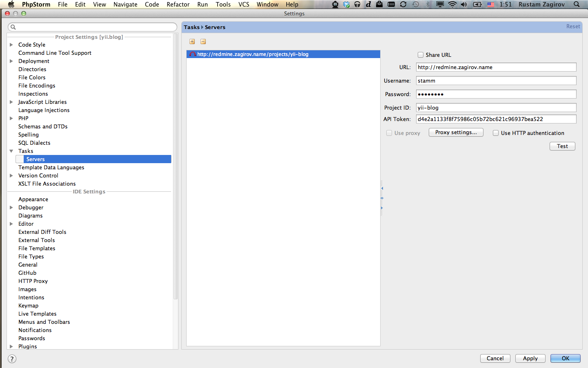Open the Code menu
This screenshot has width=588, height=368.
tap(152, 4)
